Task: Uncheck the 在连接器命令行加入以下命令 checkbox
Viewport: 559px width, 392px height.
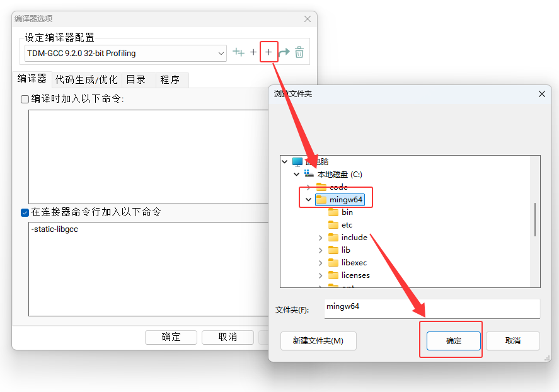Action: (25, 213)
